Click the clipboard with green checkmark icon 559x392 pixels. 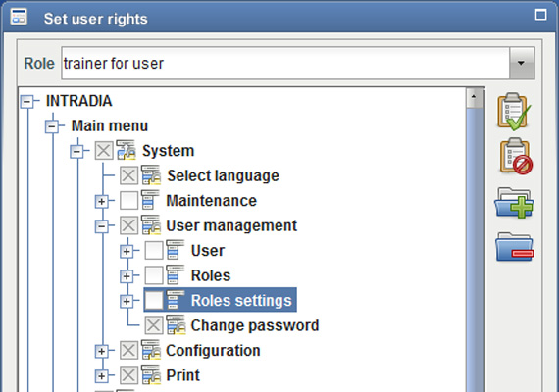coord(514,112)
